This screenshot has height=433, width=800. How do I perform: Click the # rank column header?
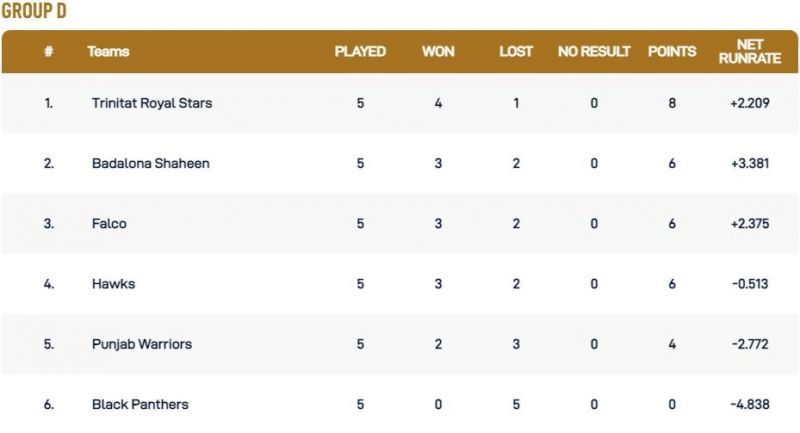[x=48, y=51]
